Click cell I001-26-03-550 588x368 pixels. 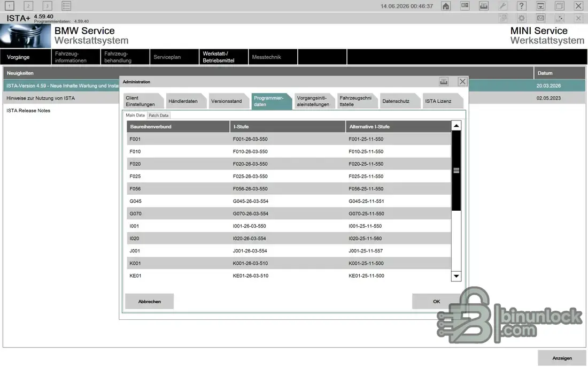point(250,226)
